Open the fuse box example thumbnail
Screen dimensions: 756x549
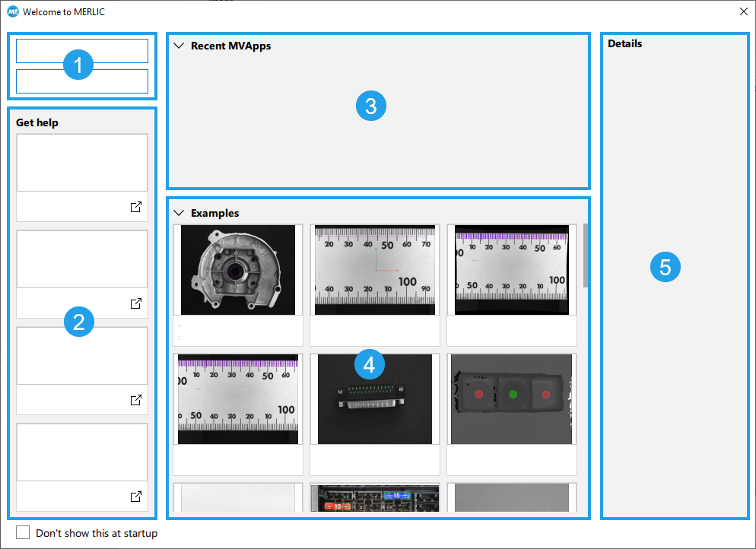click(374, 500)
